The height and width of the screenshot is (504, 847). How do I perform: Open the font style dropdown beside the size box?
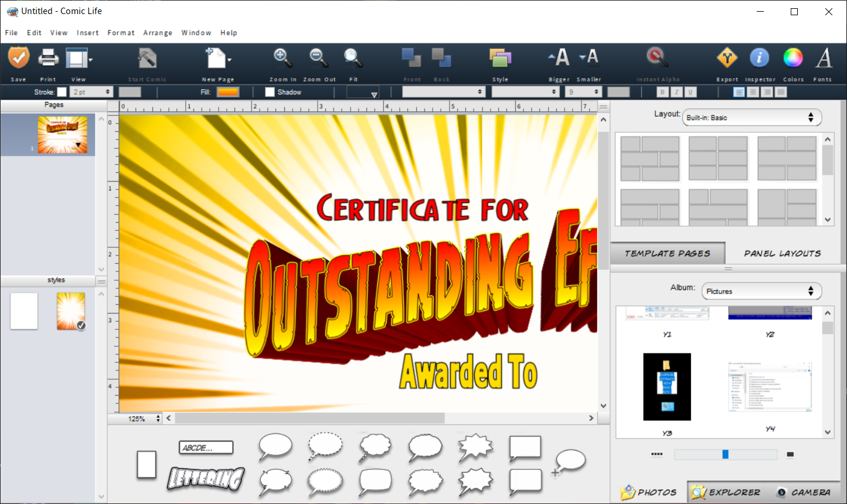pos(526,92)
